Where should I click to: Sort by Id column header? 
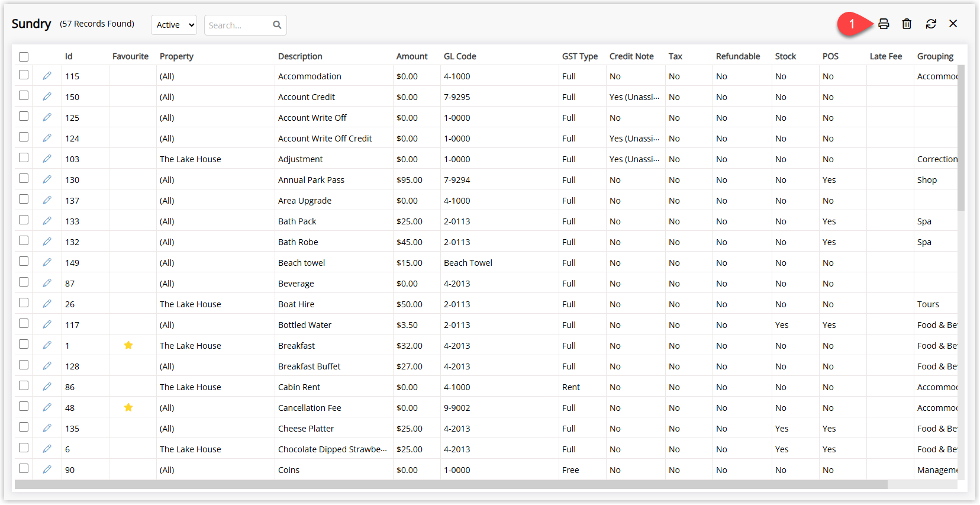coord(69,56)
